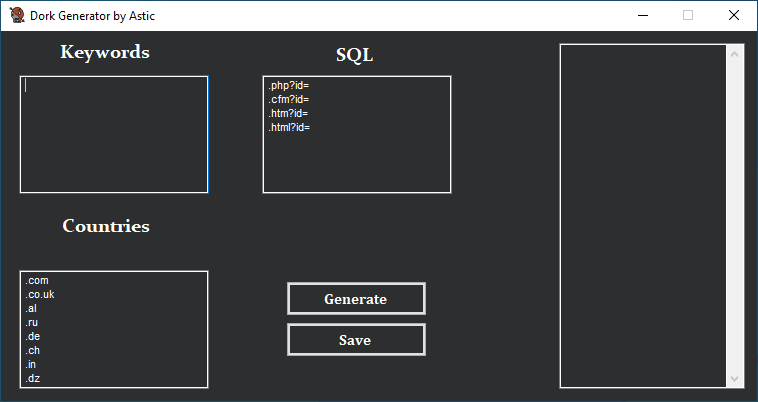Viewport: 758px width, 402px height.
Task: Select the .al entry in Countries box
Action: (31, 308)
